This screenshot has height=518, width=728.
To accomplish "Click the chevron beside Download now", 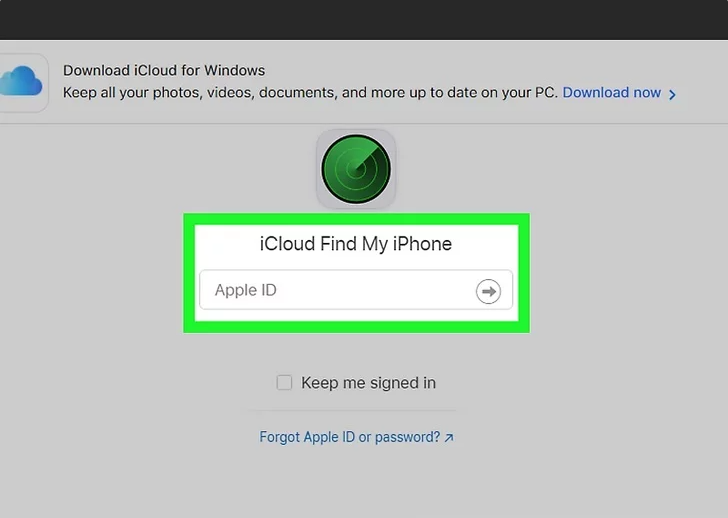I will [x=673, y=94].
